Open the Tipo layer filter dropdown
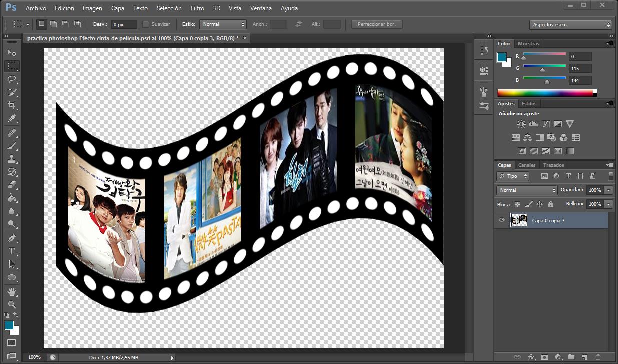The width and height of the screenshot is (618, 364). tap(513, 176)
